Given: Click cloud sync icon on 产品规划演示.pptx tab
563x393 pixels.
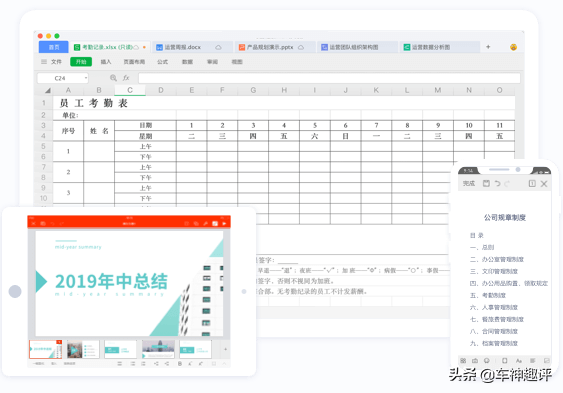Looking at the screenshot, I should click(301, 47).
